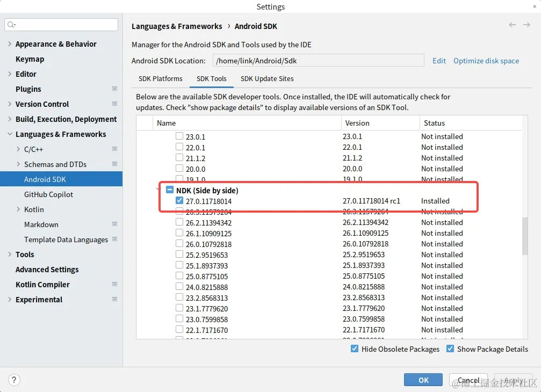Switch to the SDK Platforms tab
This screenshot has height=392, width=541.
[161, 78]
